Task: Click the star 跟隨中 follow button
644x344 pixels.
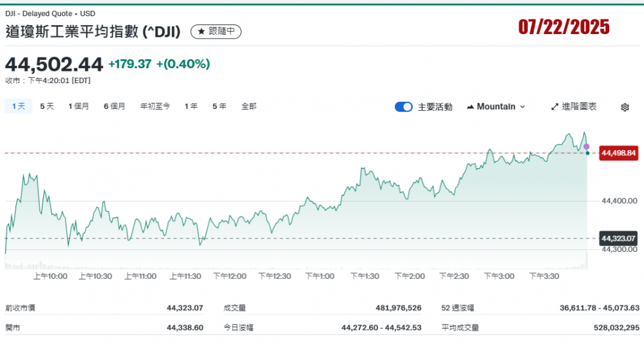Action: coord(216,31)
